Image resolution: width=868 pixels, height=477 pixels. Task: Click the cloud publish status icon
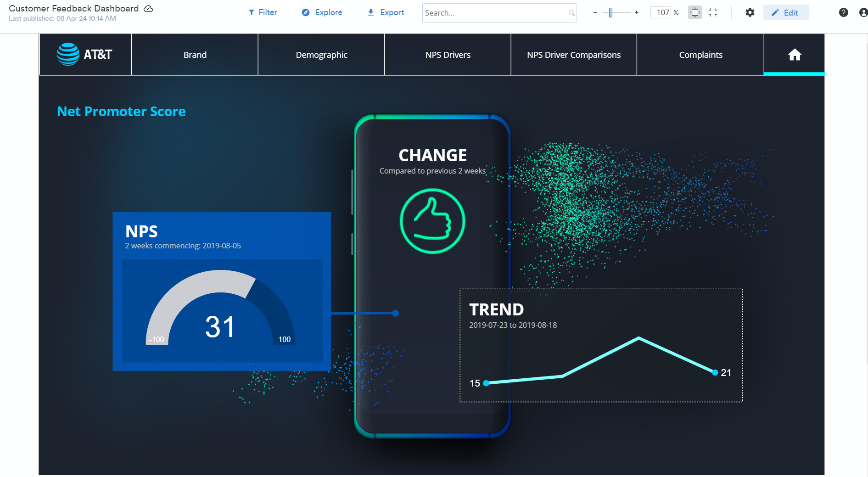pyautogui.click(x=148, y=9)
